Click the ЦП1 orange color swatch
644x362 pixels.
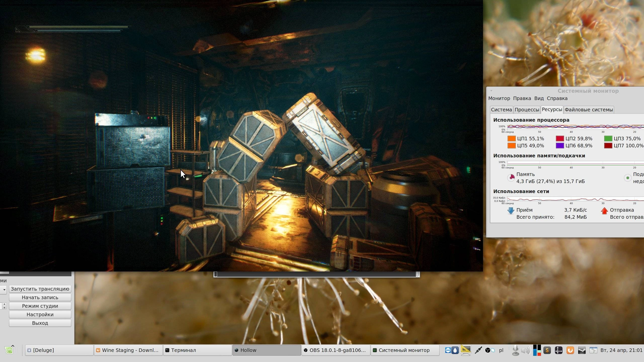click(x=511, y=139)
